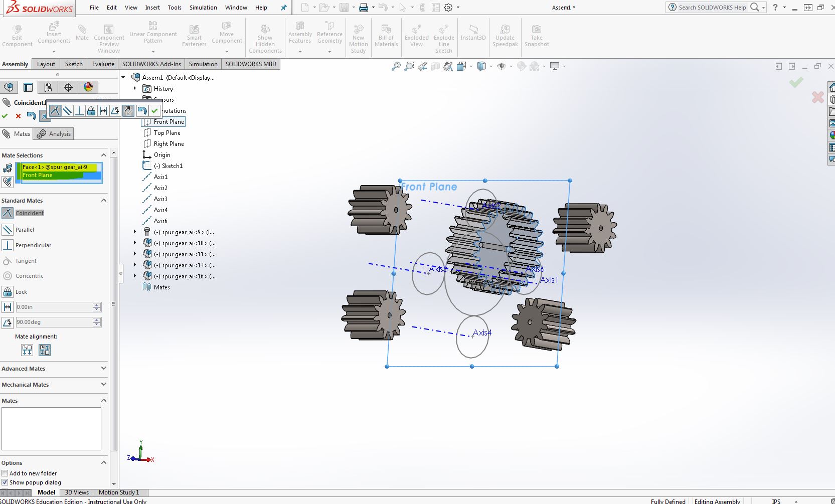835x504 pixels.
Task: Select the Perpendicular standard mate
Action: [x=27, y=245]
